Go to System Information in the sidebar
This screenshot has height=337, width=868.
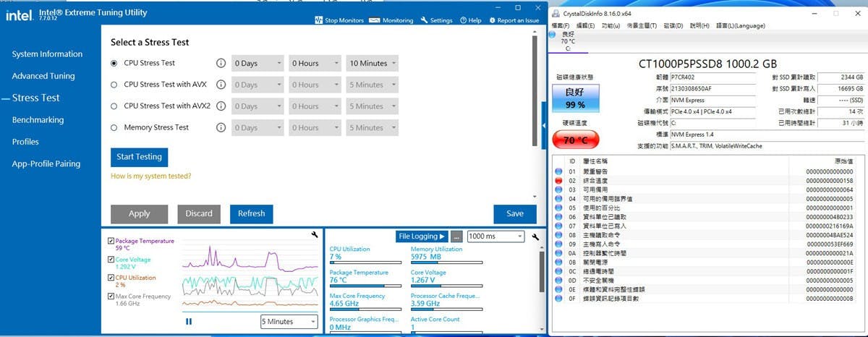[47, 54]
